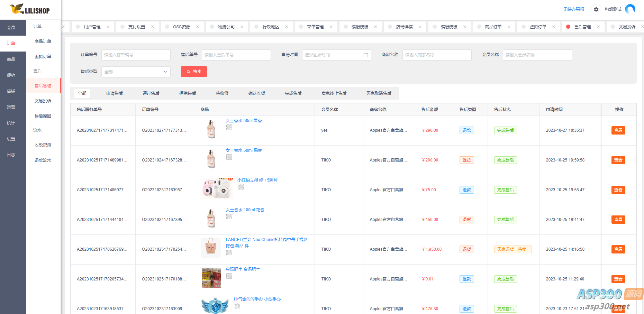Close the 菜单管理 tab
The height and width of the screenshot is (314, 644).
coord(331,27)
